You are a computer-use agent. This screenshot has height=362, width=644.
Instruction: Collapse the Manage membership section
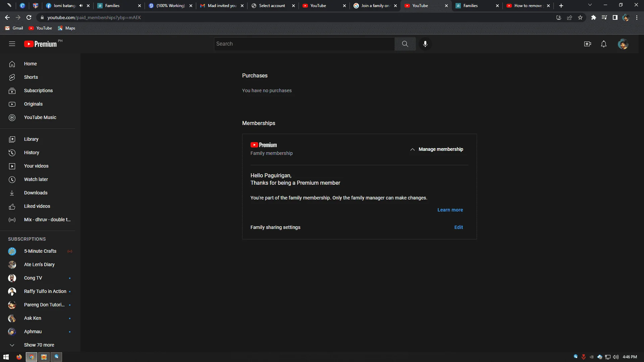[x=436, y=149]
